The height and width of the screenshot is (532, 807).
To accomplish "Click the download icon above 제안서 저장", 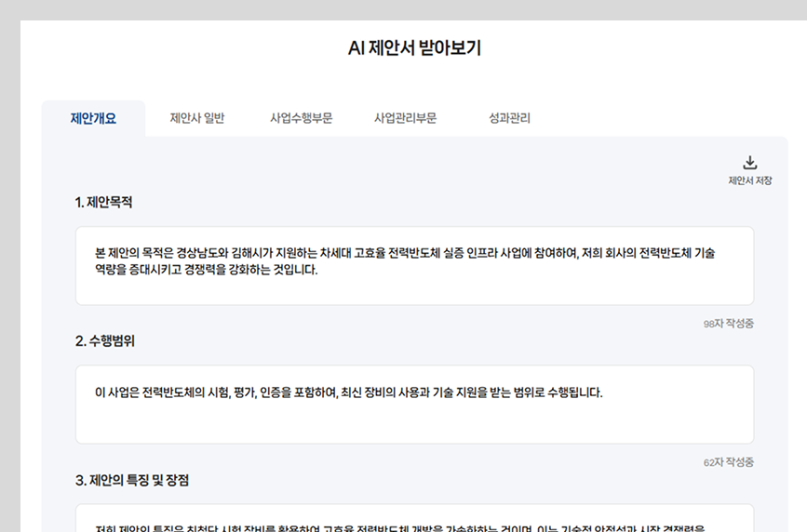I will click(750, 163).
